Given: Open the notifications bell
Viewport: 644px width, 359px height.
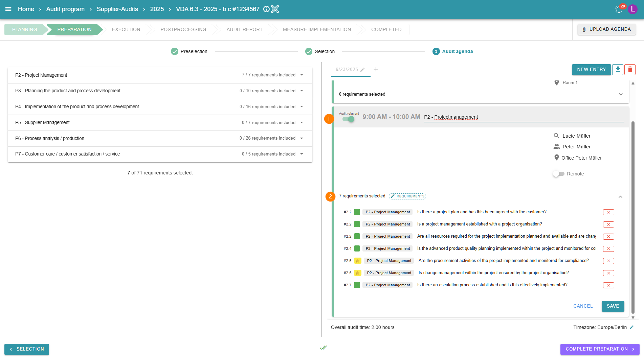Looking at the screenshot, I should point(619,9).
